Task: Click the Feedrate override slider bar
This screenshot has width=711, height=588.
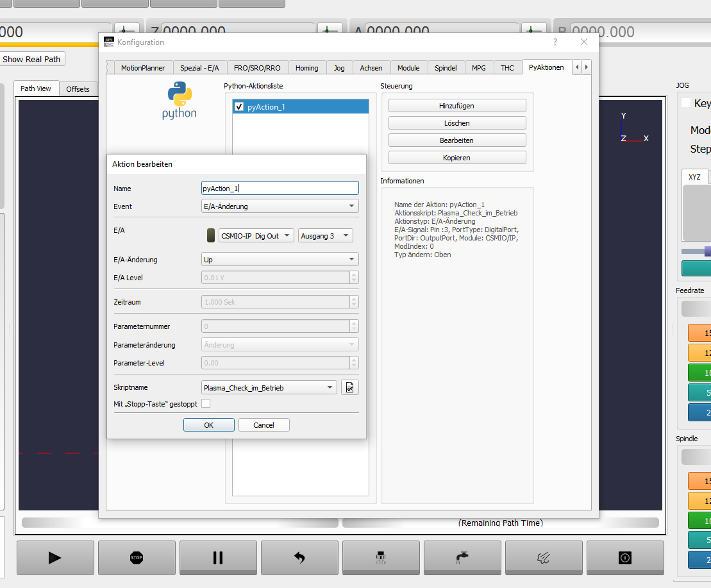Action: pyautogui.click(x=696, y=308)
